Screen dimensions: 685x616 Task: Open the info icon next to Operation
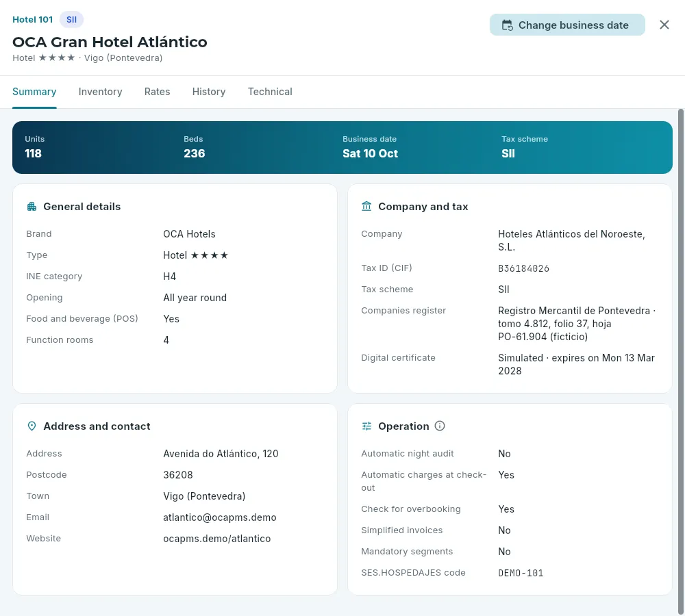click(x=440, y=426)
